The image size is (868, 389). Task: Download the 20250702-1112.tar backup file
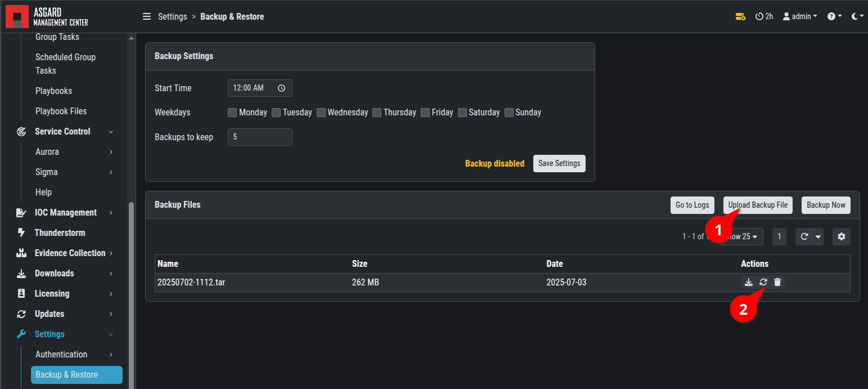tap(748, 283)
